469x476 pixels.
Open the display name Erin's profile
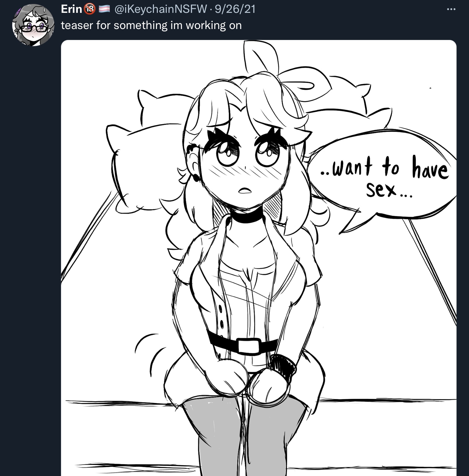[x=71, y=9]
